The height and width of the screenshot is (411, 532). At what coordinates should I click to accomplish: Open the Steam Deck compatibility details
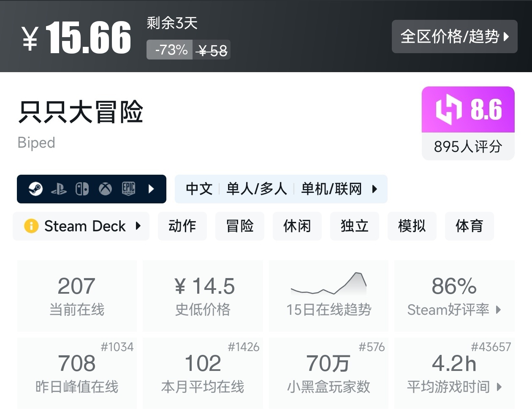[81, 226]
